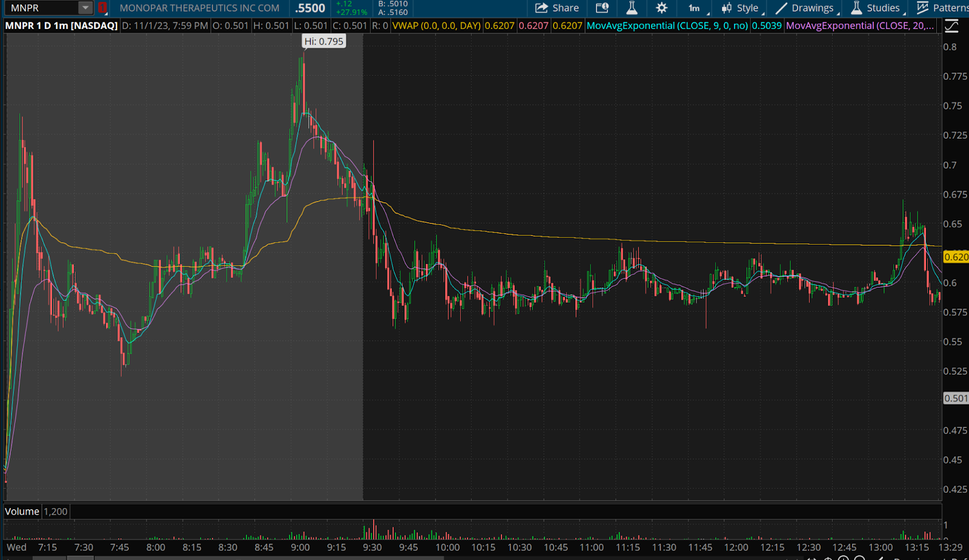The height and width of the screenshot is (560, 969).
Task: Expand the MNPR symbol dropdown arrow
Action: [x=85, y=8]
